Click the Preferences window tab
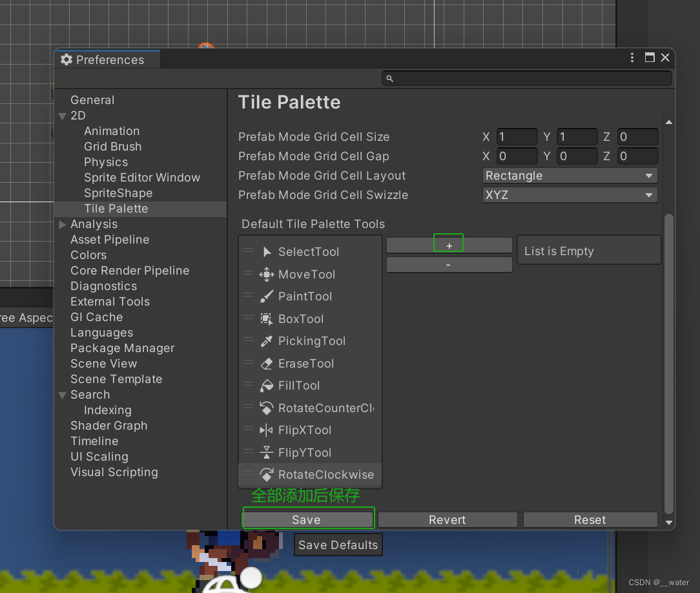The image size is (700, 593). click(107, 59)
